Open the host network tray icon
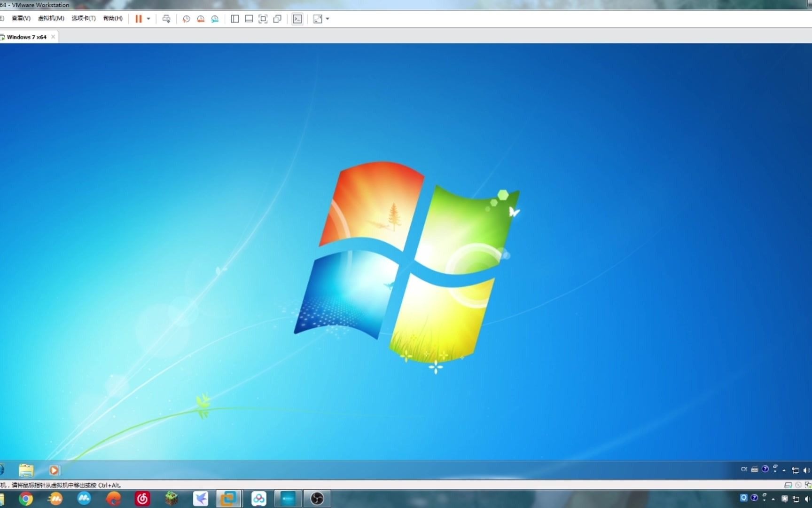The image size is (812, 508). point(796,499)
